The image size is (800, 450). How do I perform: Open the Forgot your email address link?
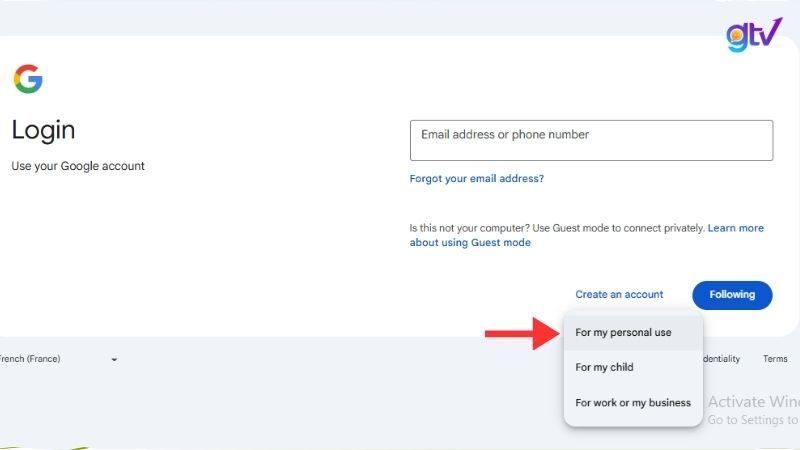[x=476, y=179]
